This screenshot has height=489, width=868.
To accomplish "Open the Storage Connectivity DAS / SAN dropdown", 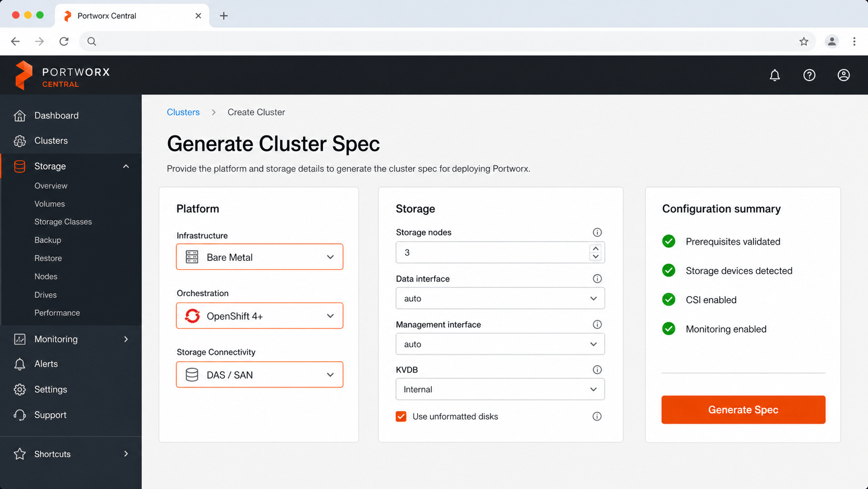I will (x=260, y=375).
